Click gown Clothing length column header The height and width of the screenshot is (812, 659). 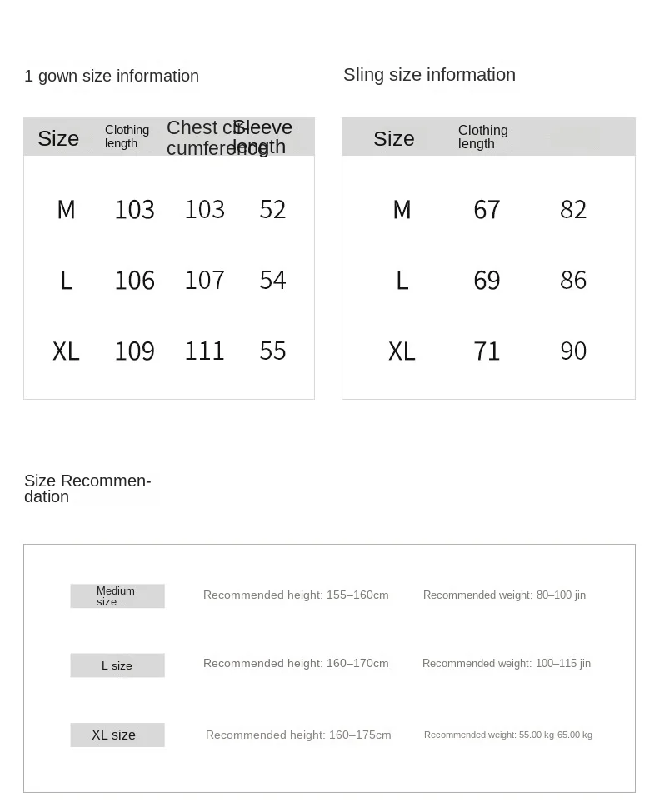coord(127,137)
